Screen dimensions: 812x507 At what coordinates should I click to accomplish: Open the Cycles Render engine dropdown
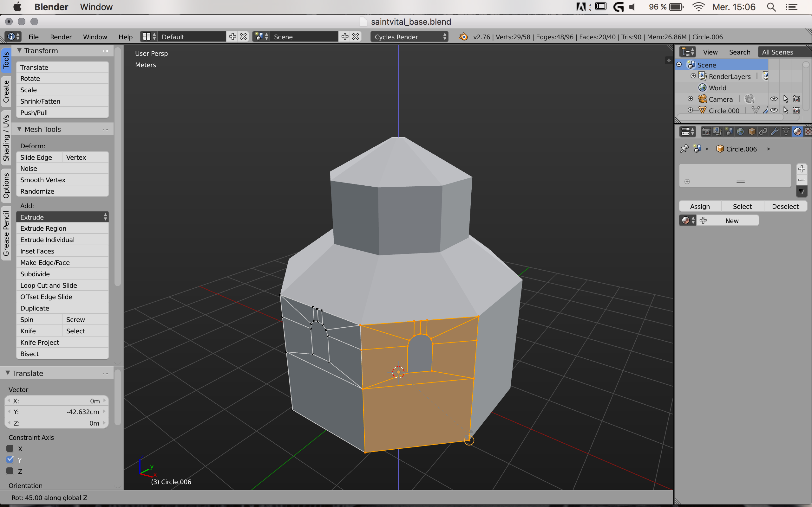click(x=410, y=37)
